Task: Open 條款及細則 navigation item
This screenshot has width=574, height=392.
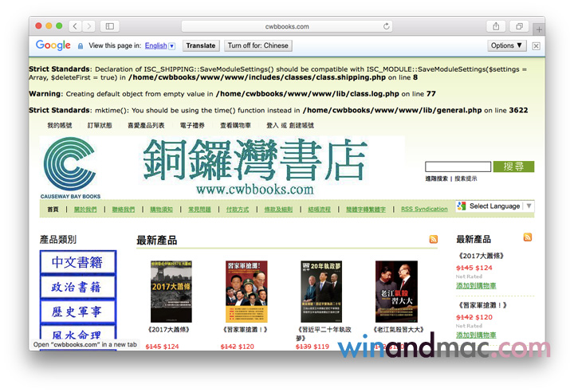Action: click(278, 210)
